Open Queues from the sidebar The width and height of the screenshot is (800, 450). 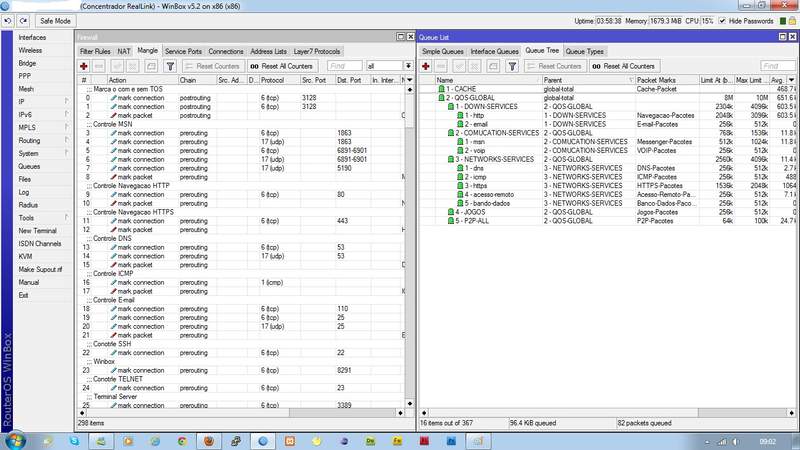[29, 166]
